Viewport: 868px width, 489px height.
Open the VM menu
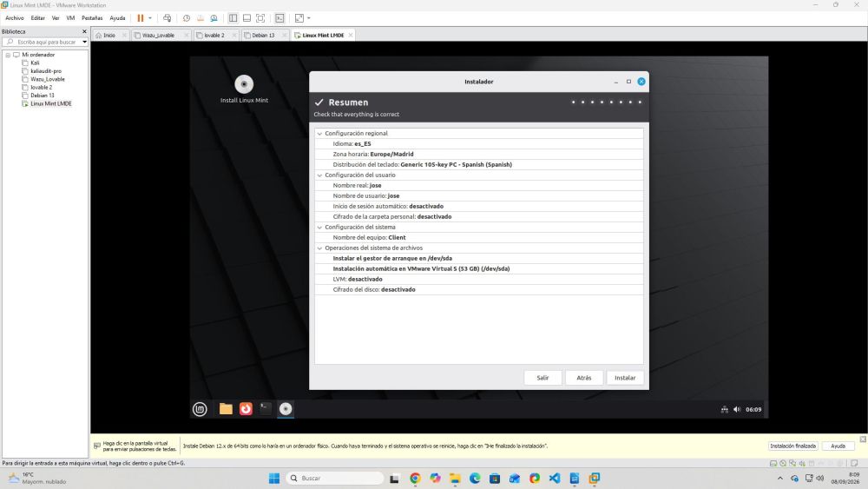[x=70, y=18]
